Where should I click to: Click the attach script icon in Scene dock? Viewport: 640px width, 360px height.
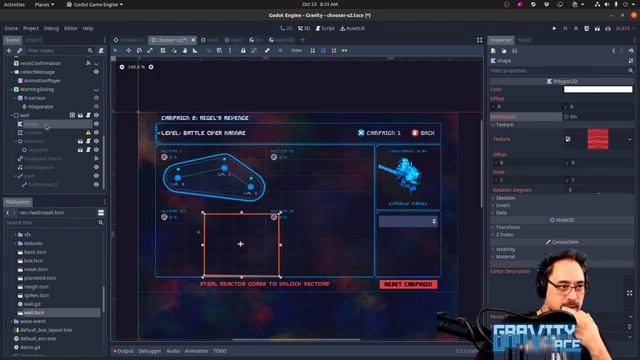tap(101, 51)
